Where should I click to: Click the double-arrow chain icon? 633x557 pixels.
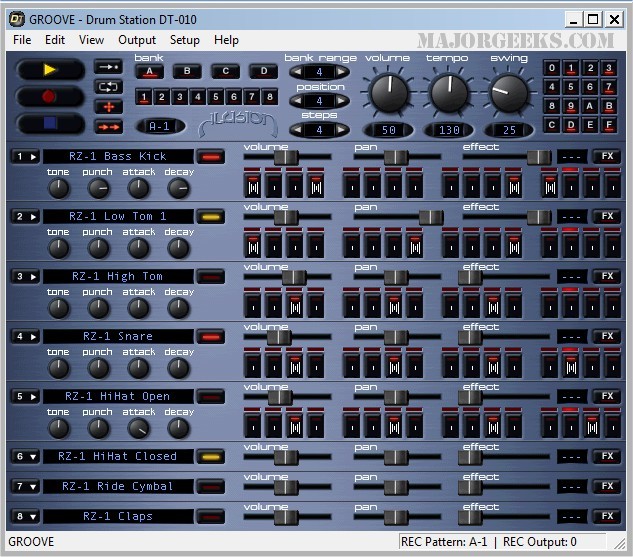108,126
